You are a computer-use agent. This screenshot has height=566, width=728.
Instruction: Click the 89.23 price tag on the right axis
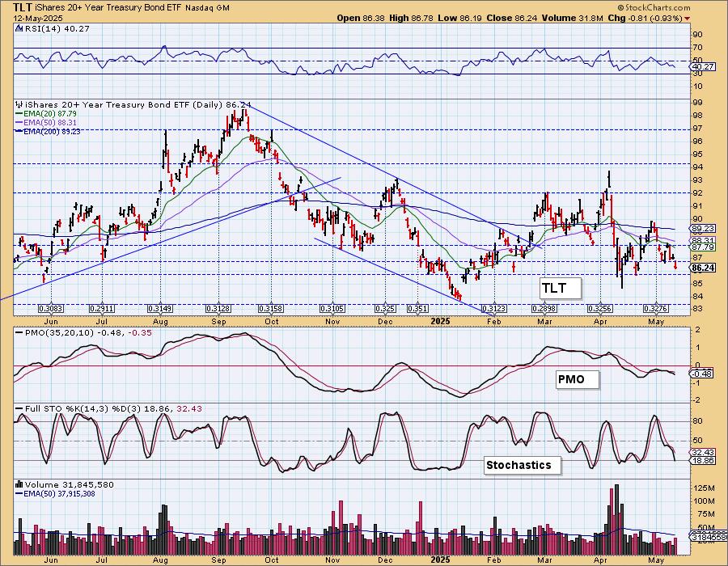(702, 229)
